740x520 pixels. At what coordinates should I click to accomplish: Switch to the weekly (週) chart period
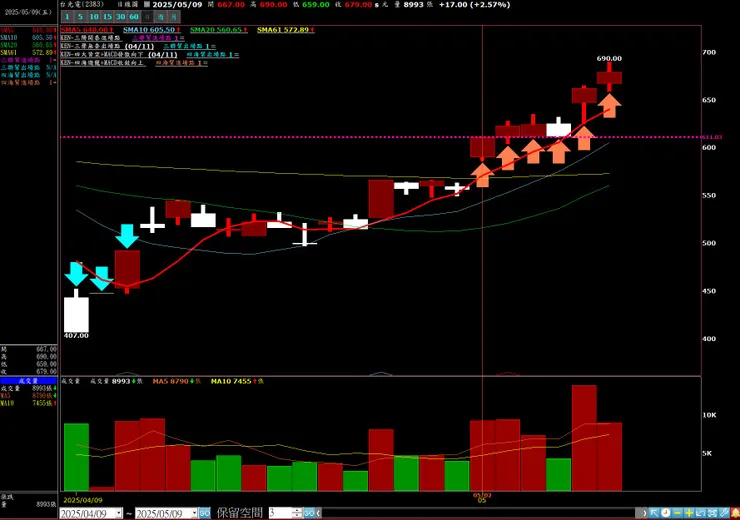click(161, 17)
